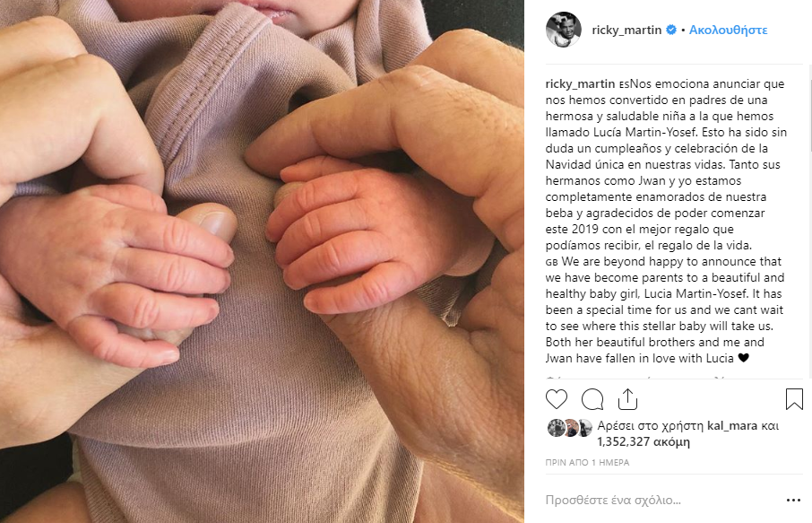812x523 pixels.
Task: Open the kal_mara profile link
Action: [x=732, y=426]
